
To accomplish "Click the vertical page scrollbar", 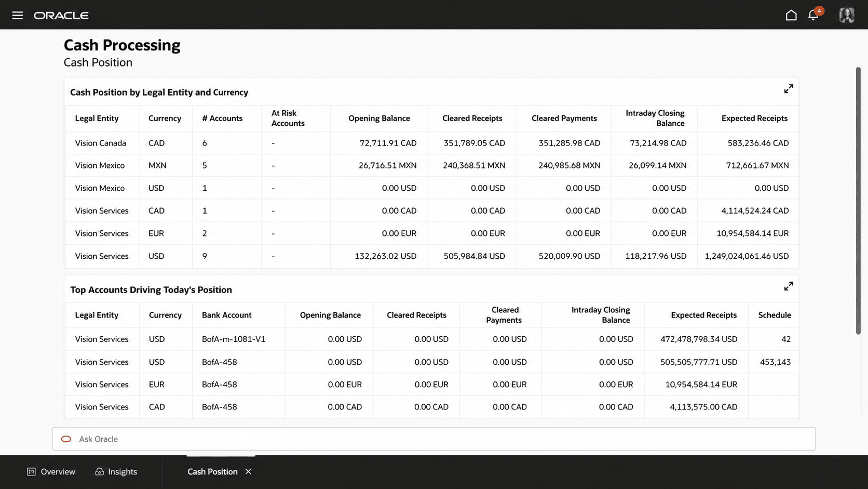I will [858, 201].
